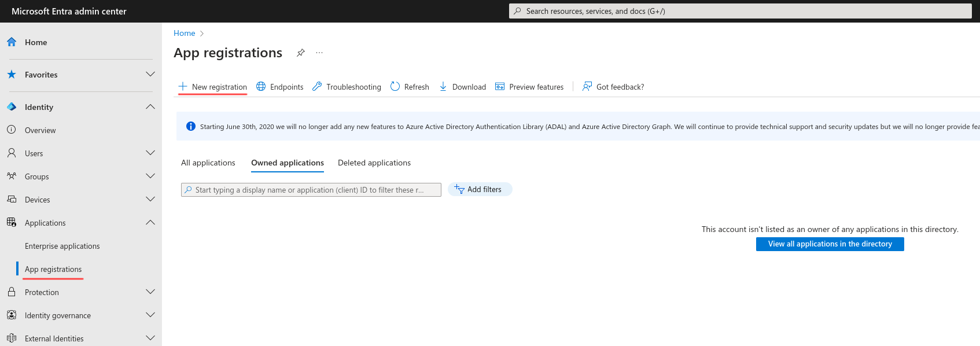Viewport: 980px width, 346px height.
Task: Switch to the All applications tab
Action: 208,163
